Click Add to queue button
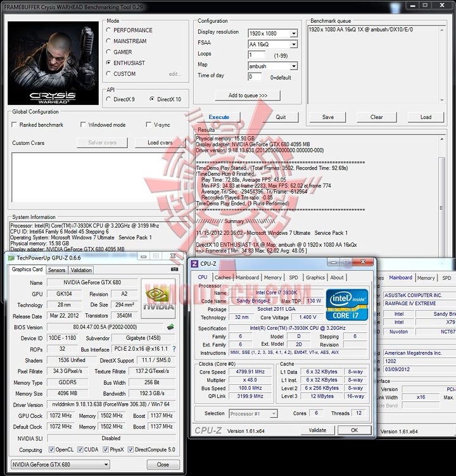The height and width of the screenshot is (476, 456). [248, 96]
